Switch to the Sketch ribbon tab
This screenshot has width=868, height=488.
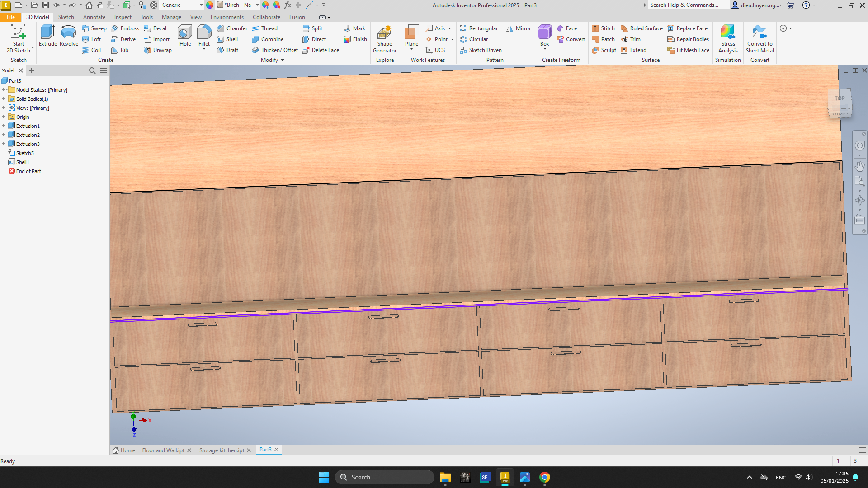(x=66, y=17)
